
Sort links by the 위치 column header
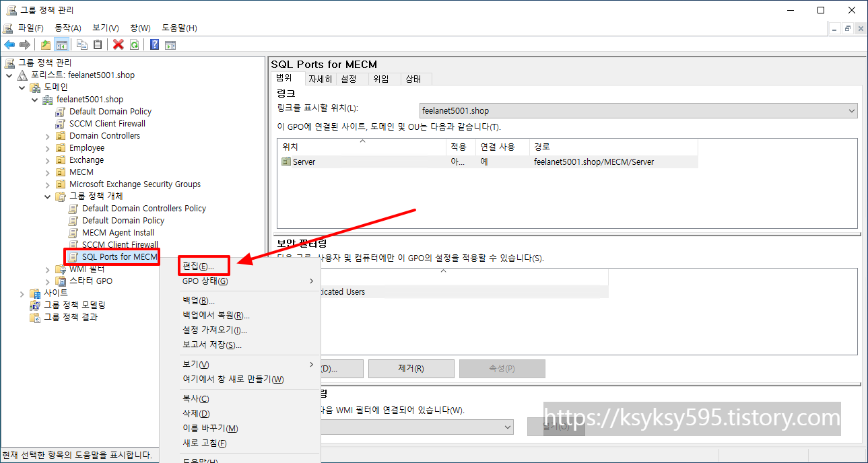tap(362, 147)
